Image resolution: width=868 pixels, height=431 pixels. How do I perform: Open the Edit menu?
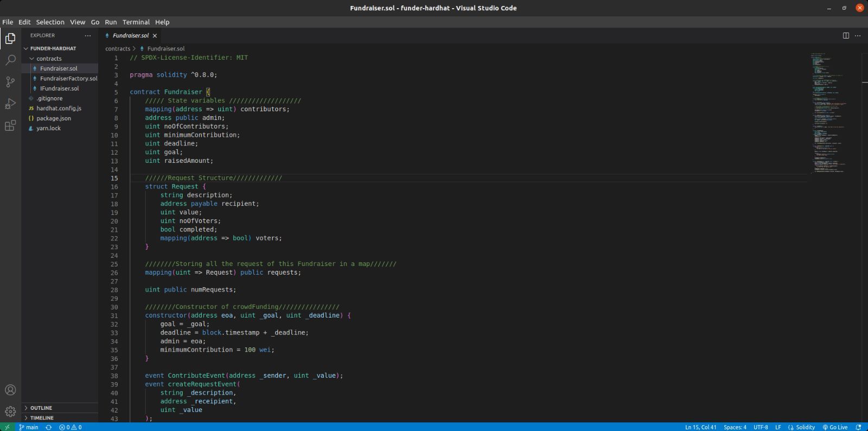(x=24, y=22)
